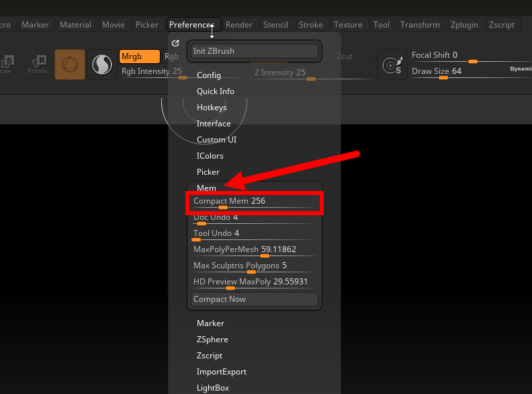This screenshot has height=394, width=532.
Task: Expand the Custom UI section
Action: (x=216, y=140)
